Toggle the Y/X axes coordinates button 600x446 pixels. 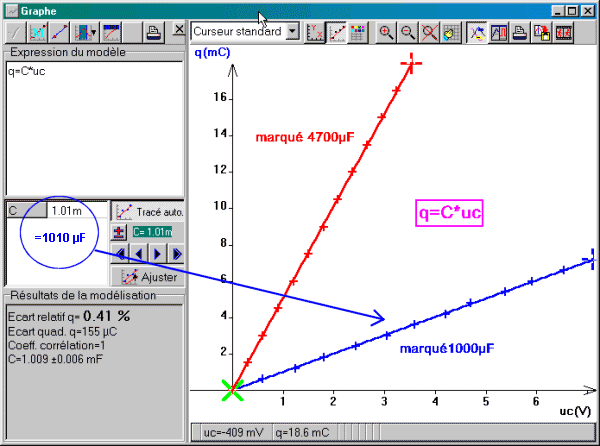pos(315,31)
